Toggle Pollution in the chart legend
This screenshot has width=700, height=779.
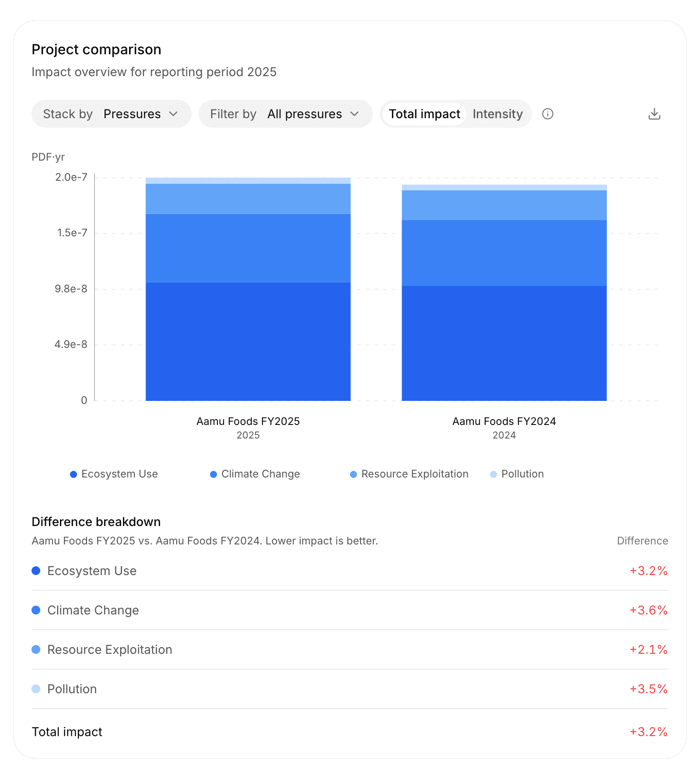click(x=517, y=474)
